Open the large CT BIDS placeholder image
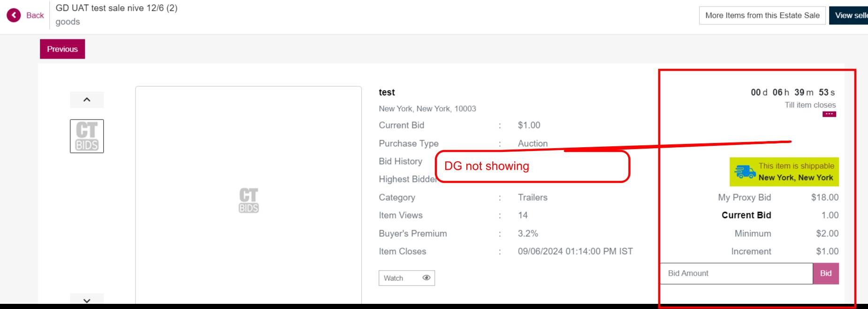868x309 pixels. [x=248, y=200]
